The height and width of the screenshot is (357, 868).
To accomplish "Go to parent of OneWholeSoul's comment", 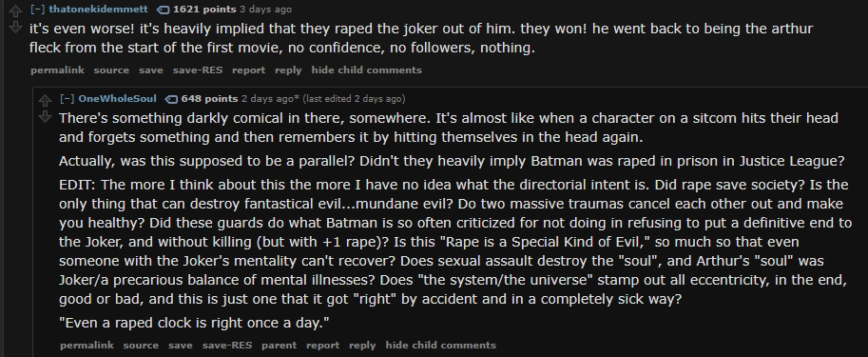I will 280,346.
